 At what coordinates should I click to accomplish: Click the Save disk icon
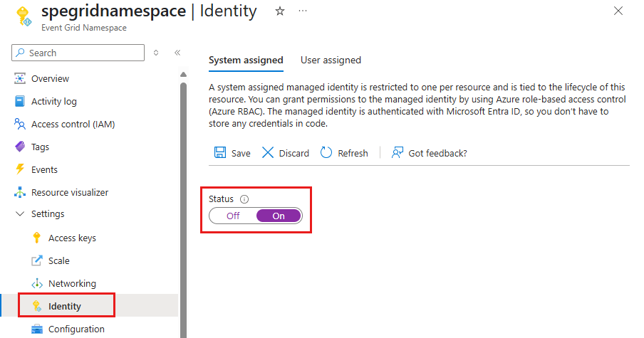(x=220, y=153)
